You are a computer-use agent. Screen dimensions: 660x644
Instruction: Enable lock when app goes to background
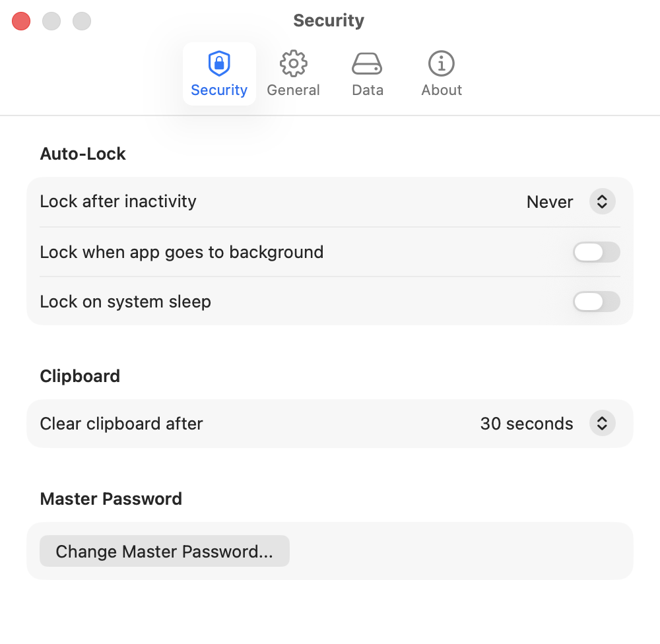[596, 252]
